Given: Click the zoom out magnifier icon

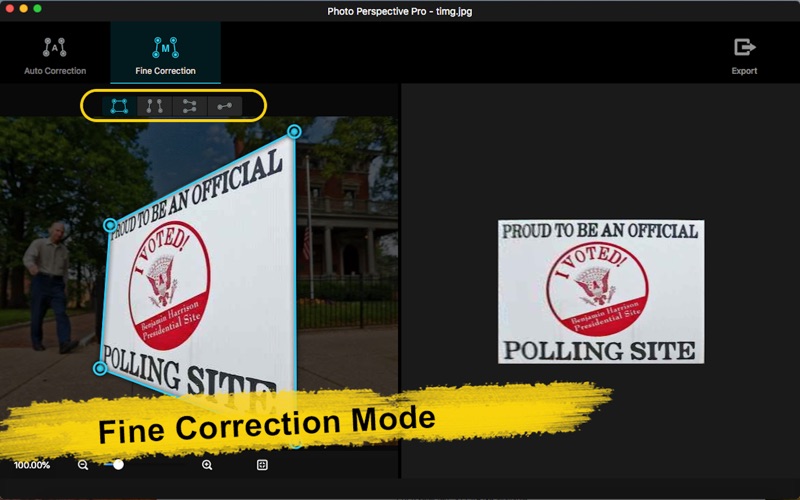Looking at the screenshot, I should click(x=83, y=465).
